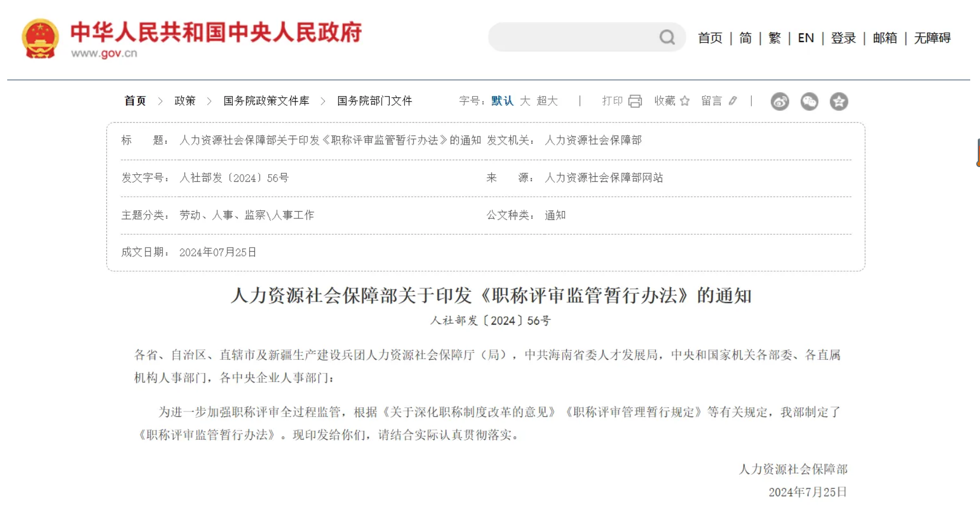
Task: Open the 邮箱 mailbox link
Action: 884,38
